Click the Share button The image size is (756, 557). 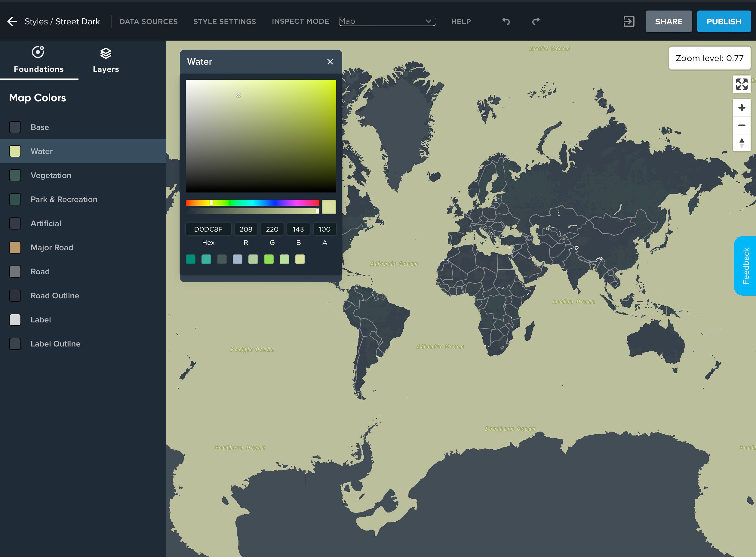[x=668, y=22]
